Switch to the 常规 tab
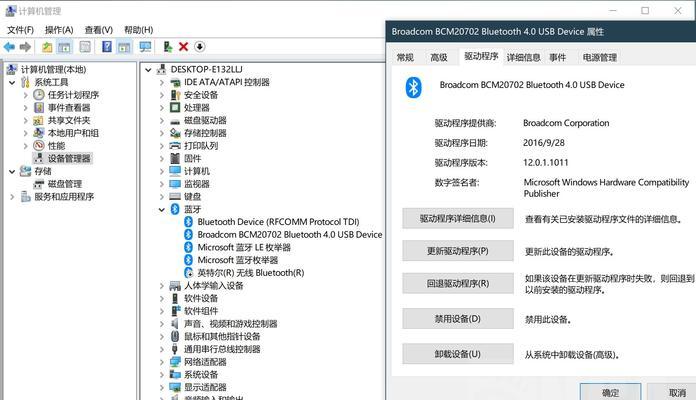Viewport: 696px width, 400px height. pos(405,57)
